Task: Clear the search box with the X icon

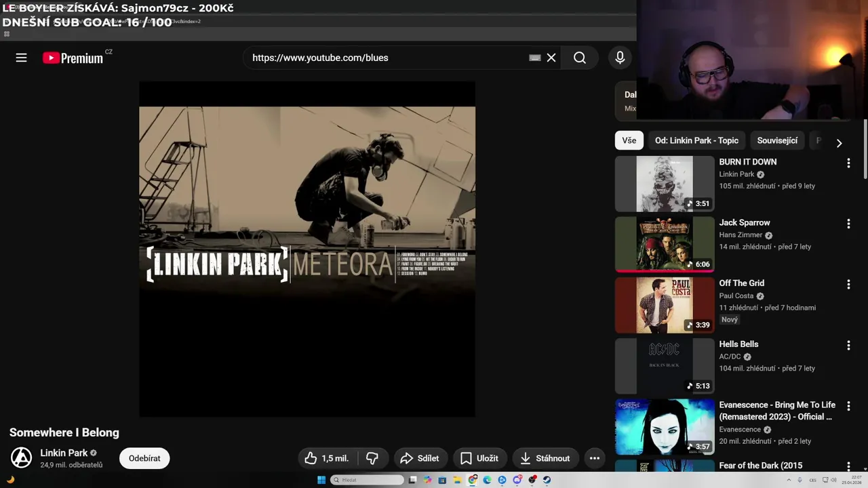Action: point(551,58)
